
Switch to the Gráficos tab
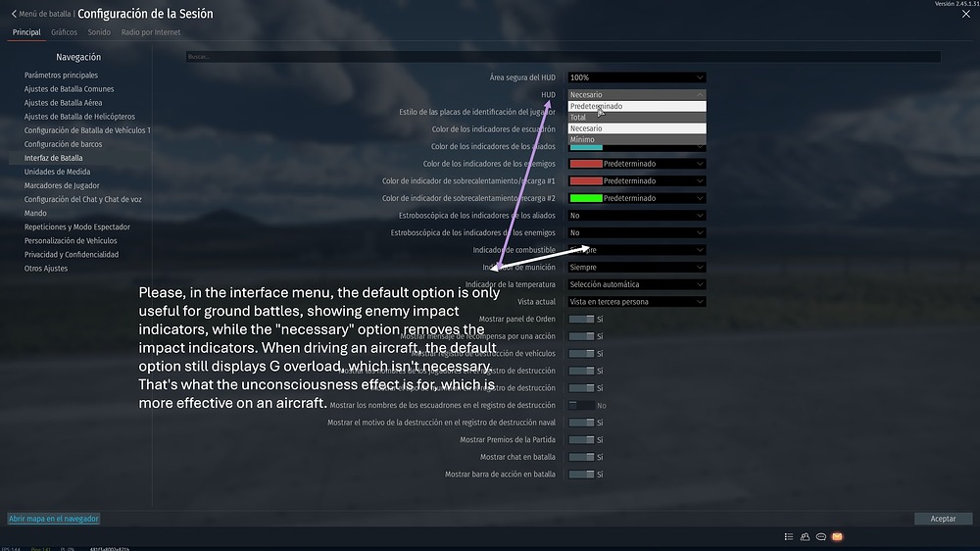[64, 32]
